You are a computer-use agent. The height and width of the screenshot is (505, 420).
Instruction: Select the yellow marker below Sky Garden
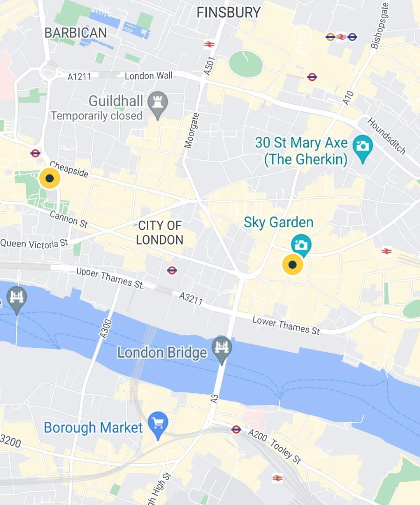click(x=292, y=264)
